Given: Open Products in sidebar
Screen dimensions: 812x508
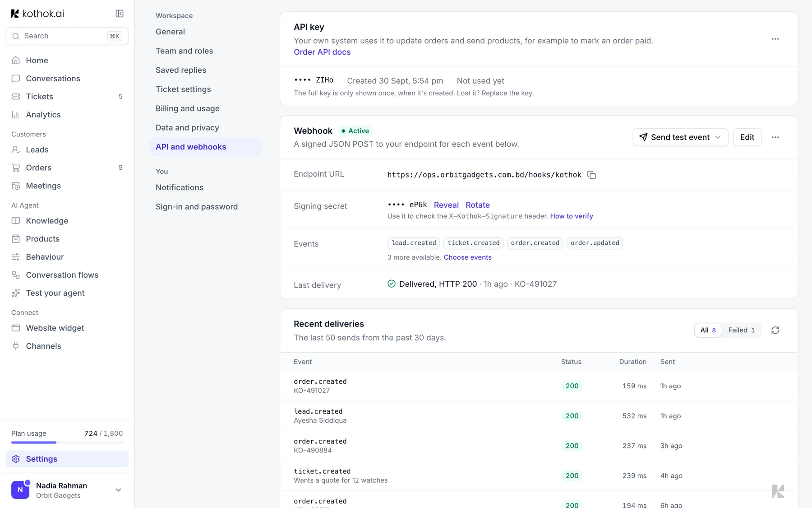Looking at the screenshot, I should point(67,239).
